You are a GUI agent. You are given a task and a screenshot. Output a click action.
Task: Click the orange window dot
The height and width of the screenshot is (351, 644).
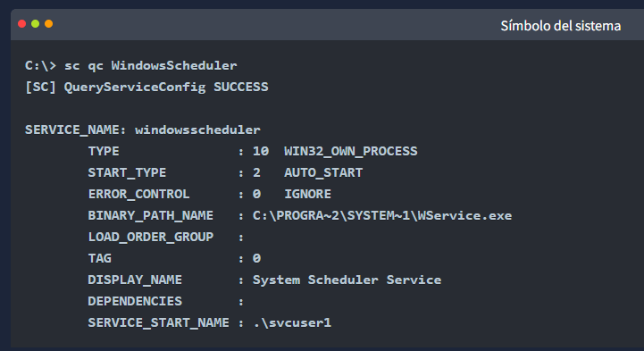click(48, 24)
